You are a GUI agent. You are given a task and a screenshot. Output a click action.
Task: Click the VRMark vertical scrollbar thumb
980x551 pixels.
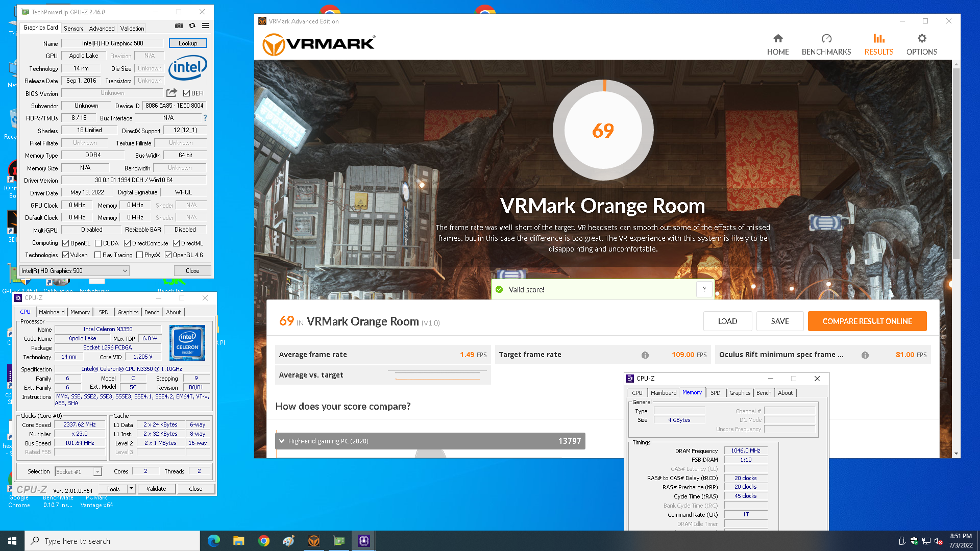pos(956,163)
